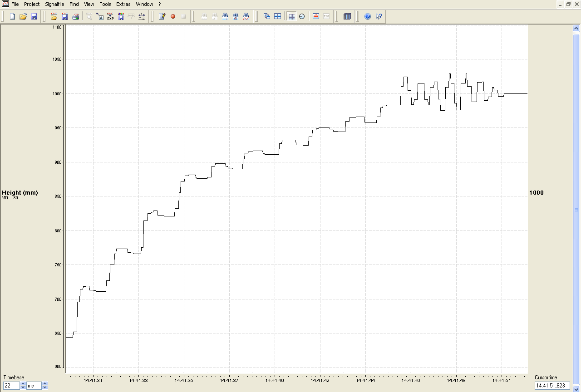The image size is (581, 392).
Task: Click the context help pointer icon
Action: (379, 16)
